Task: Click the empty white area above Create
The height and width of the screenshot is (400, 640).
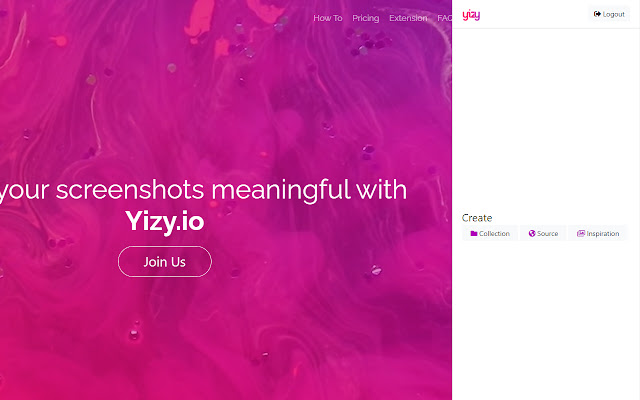Action: click(x=546, y=118)
